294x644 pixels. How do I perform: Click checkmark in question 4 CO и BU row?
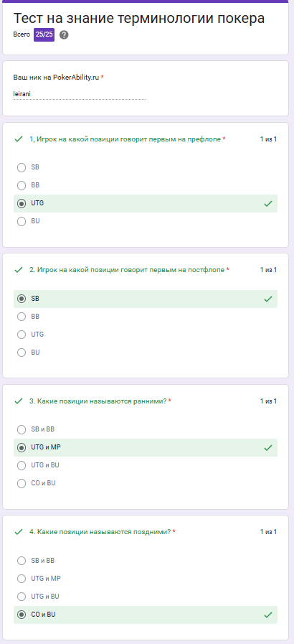268,615
